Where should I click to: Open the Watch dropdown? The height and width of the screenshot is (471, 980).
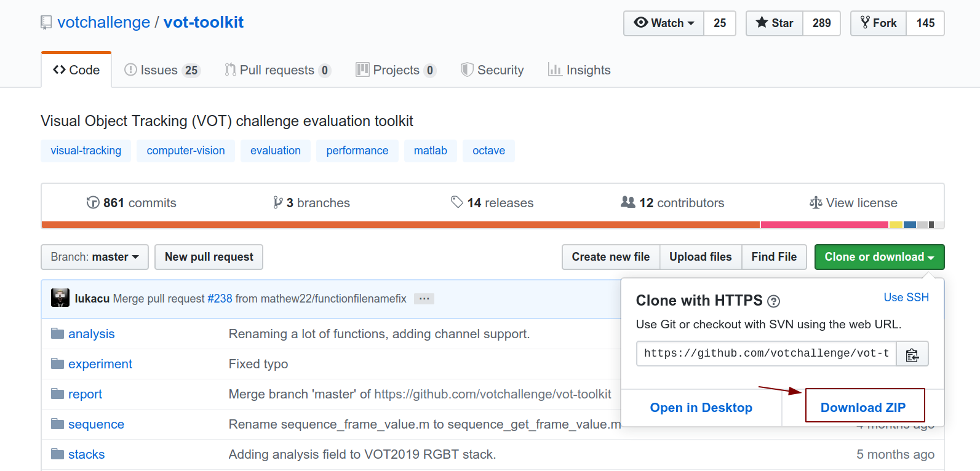664,23
